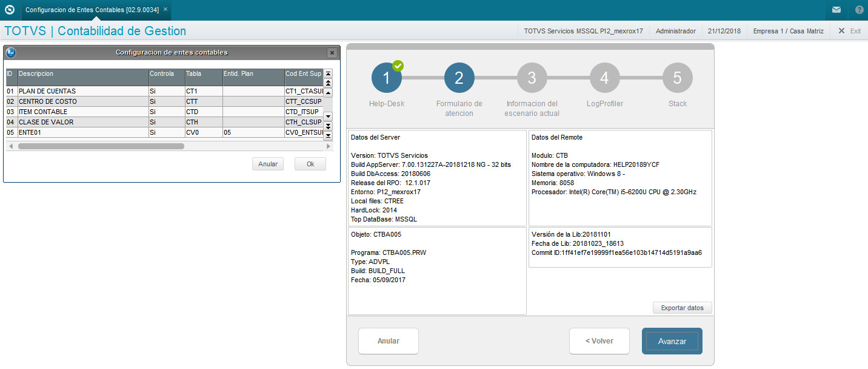This screenshot has width=868, height=369.
Task: Select wizard step 4 LogProfiler circle
Action: pos(605,78)
